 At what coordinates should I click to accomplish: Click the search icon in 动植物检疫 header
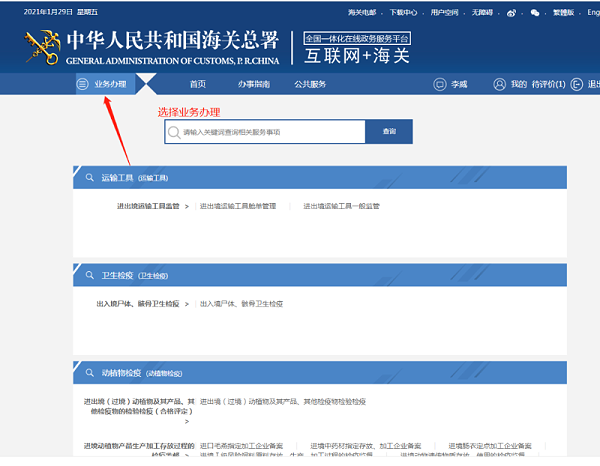point(90,373)
